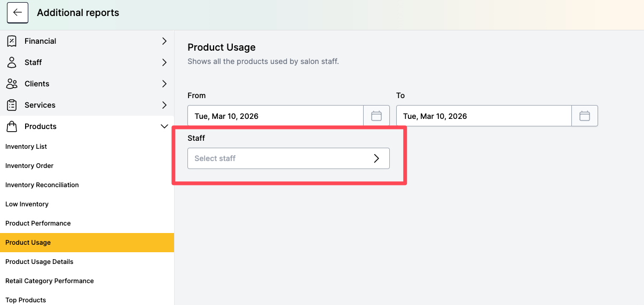
Task: Open the Inventory List report
Action: pyautogui.click(x=26, y=147)
